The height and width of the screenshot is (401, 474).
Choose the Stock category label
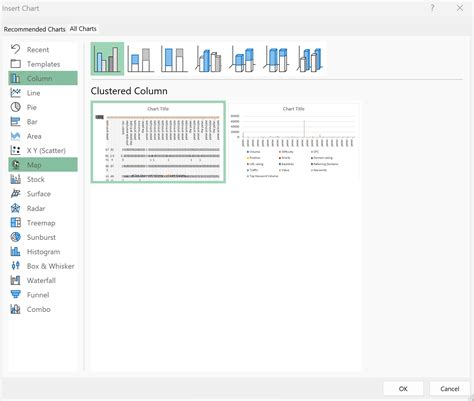36,179
